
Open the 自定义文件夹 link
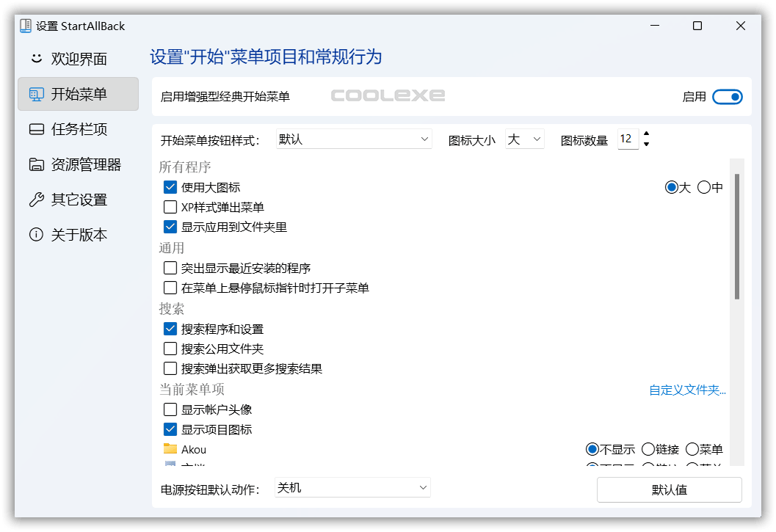pos(687,390)
